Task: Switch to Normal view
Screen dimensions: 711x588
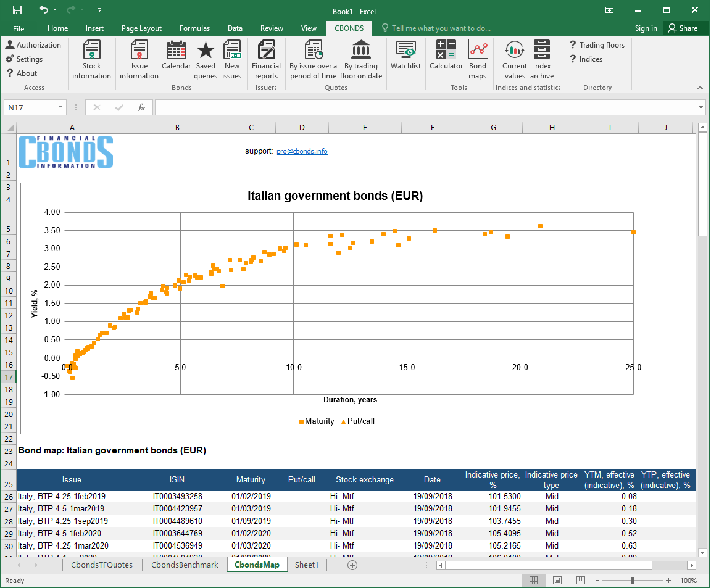Action: tap(534, 581)
